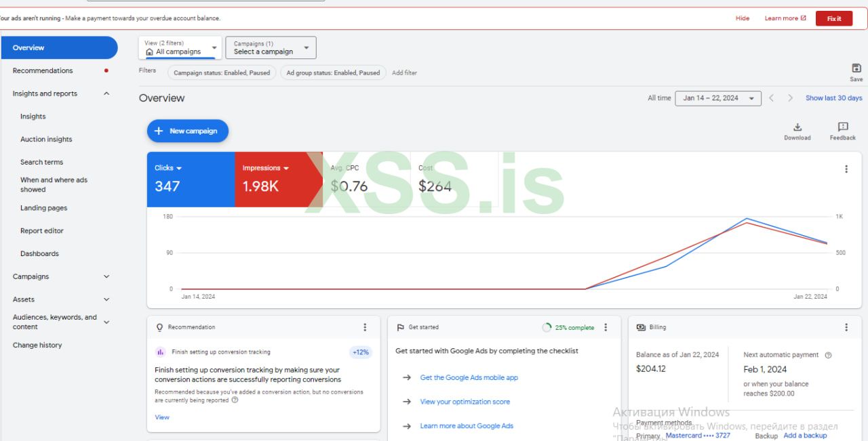Open Learn more about Google Ads link
The height and width of the screenshot is (441, 868).
[x=467, y=426]
